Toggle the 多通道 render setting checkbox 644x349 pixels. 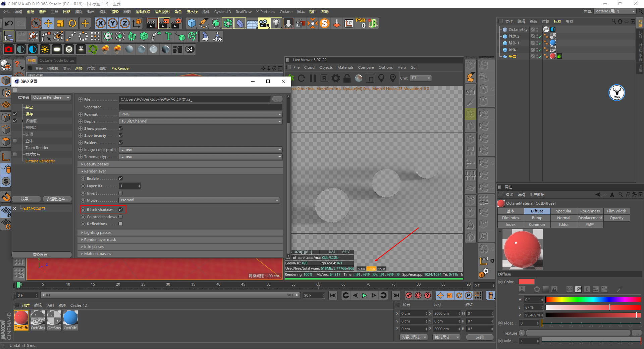(x=15, y=121)
